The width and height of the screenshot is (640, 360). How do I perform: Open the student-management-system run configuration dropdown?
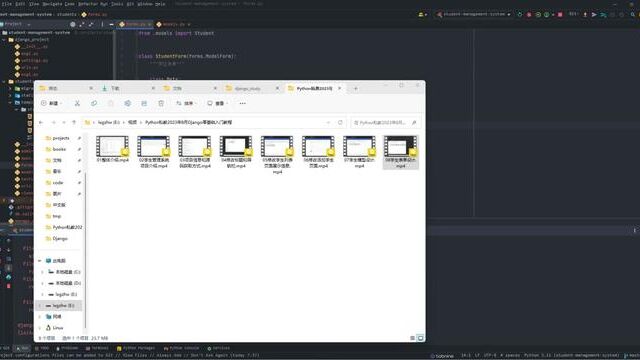tap(474, 14)
